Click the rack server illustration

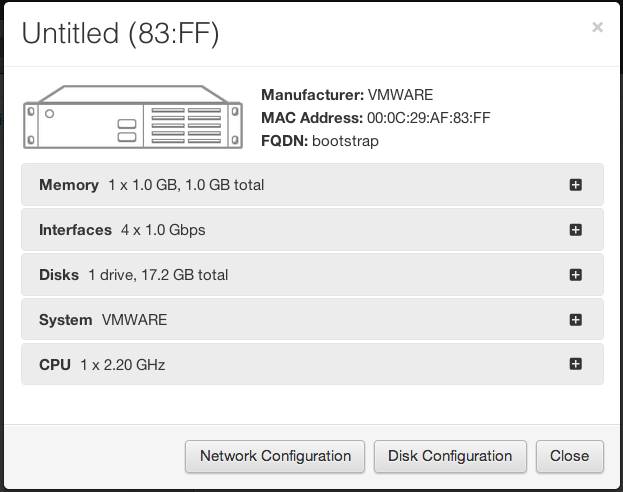133,117
